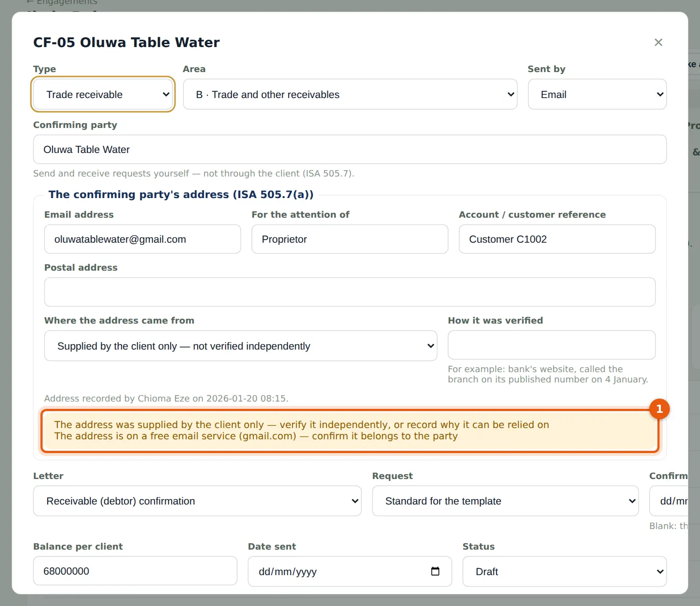Open the Sent by Email dropdown
This screenshot has width=700, height=606.
[x=597, y=94]
